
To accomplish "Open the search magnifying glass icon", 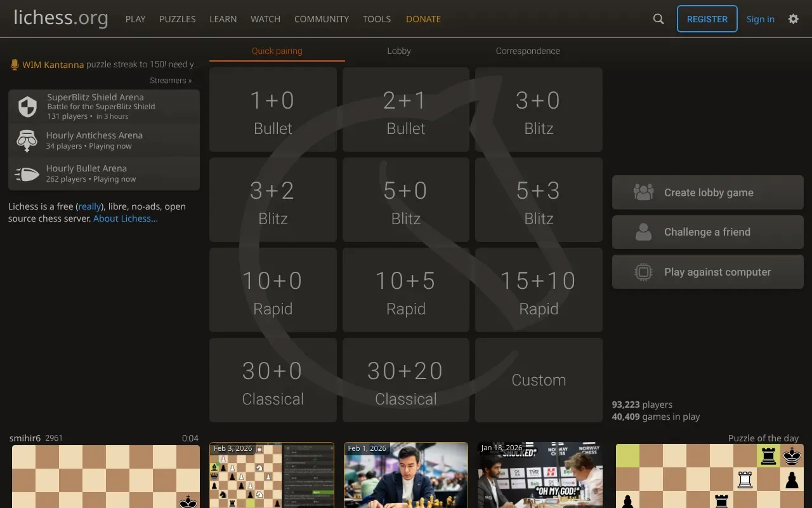I will (x=658, y=19).
